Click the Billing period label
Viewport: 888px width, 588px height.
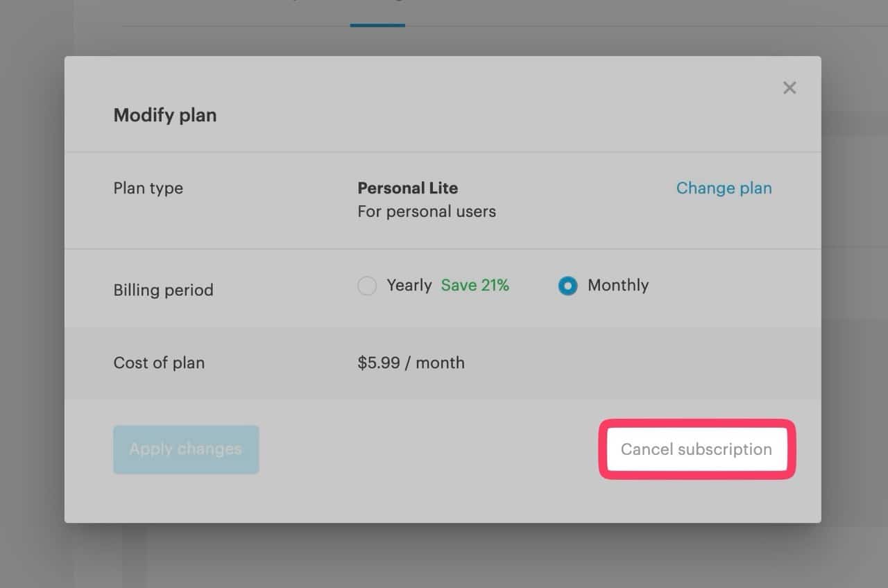[163, 290]
